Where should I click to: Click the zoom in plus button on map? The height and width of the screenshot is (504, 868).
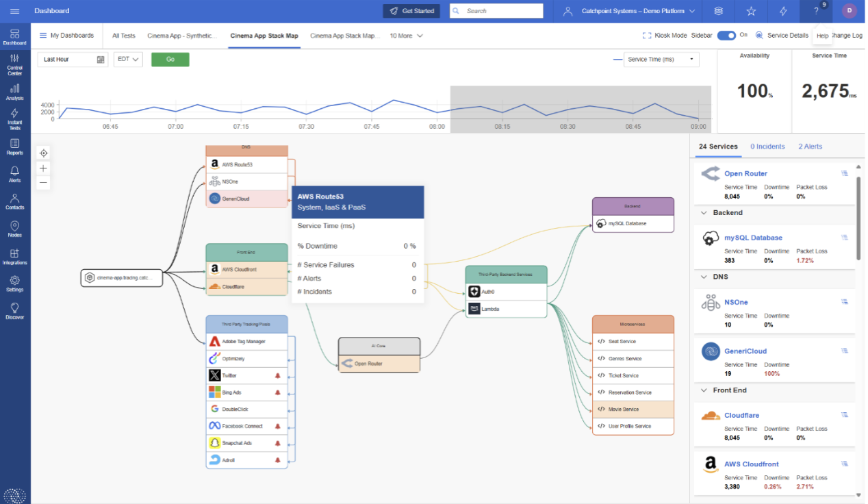(x=43, y=168)
